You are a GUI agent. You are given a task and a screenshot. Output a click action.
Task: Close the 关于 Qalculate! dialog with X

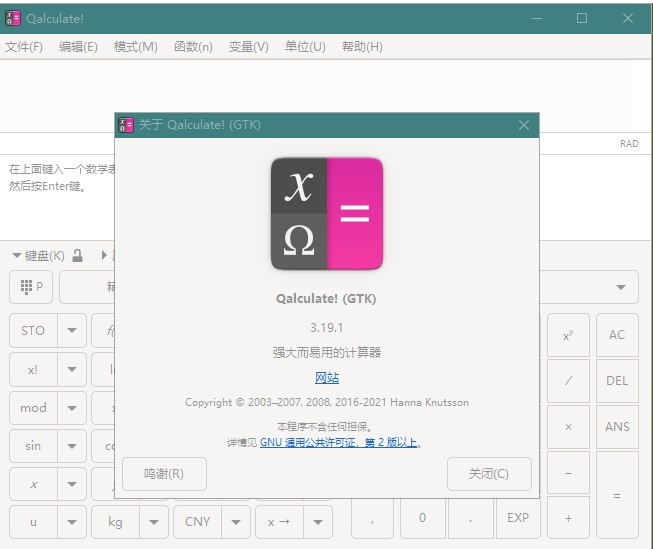click(523, 125)
